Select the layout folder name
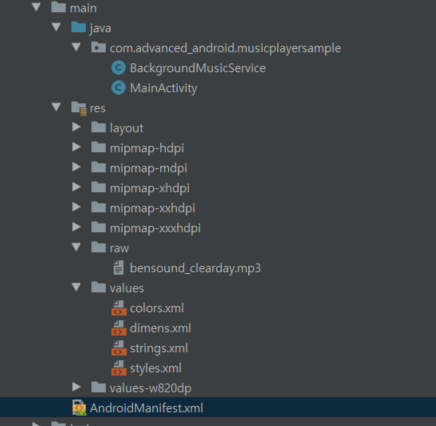 pos(127,128)
